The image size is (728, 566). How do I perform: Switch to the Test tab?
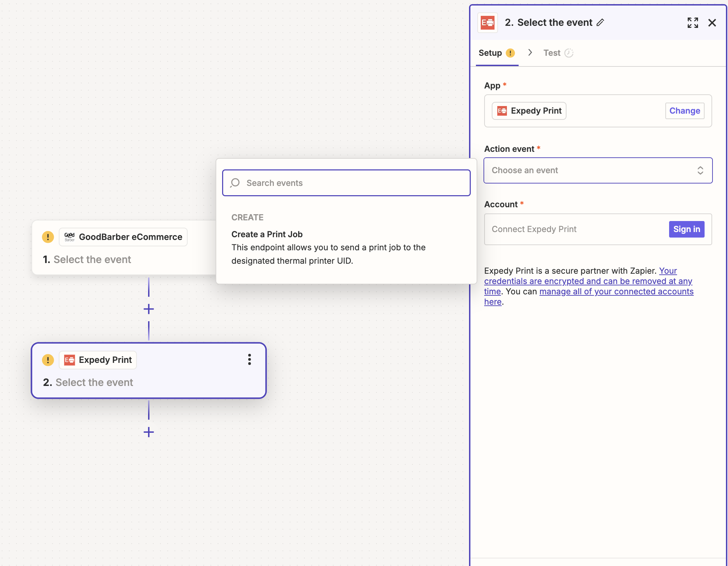[x=558, y=53]
